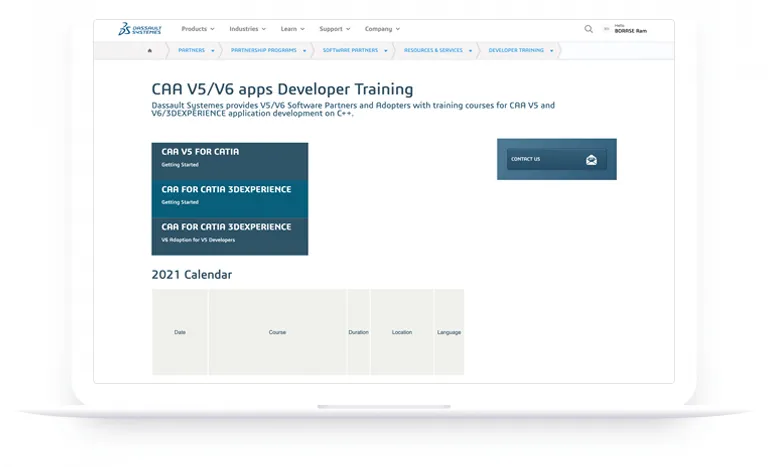Go to the Partnership Programs breadcrumb link

coord(264,50)
